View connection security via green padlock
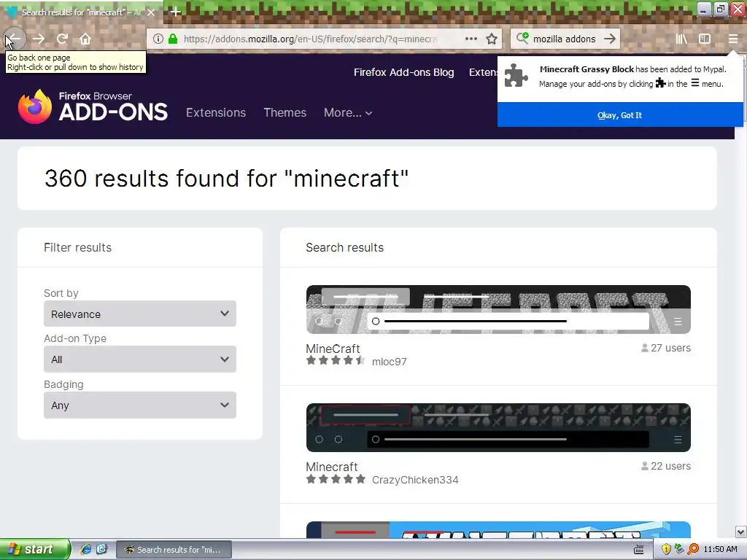 [x=173, y=39]
